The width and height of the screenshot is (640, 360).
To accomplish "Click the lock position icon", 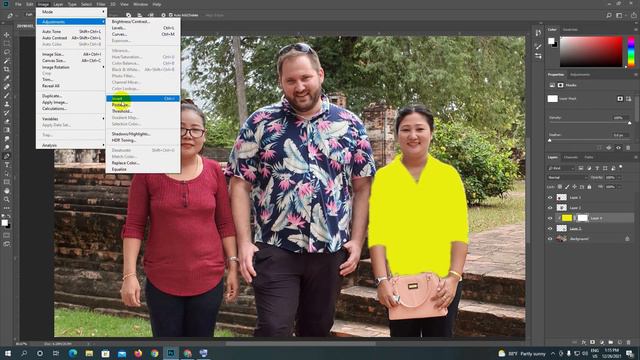I will pos(574,187).
